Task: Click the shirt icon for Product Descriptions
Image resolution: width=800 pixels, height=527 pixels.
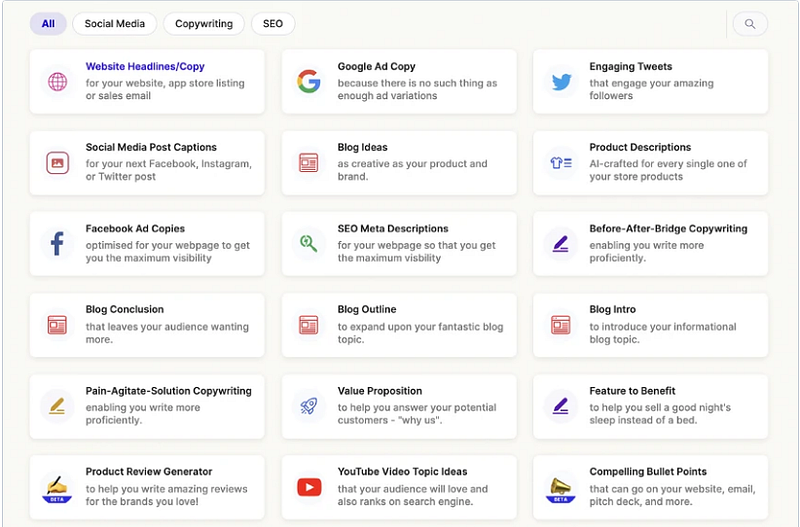Action: pos(561,162)
